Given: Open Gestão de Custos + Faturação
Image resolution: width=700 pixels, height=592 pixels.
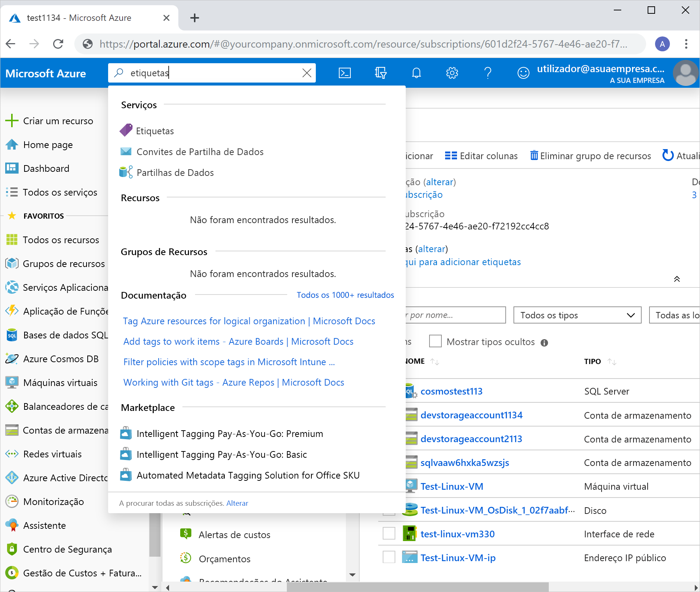Looking at the screenshot, I should [x=82, y=573].
